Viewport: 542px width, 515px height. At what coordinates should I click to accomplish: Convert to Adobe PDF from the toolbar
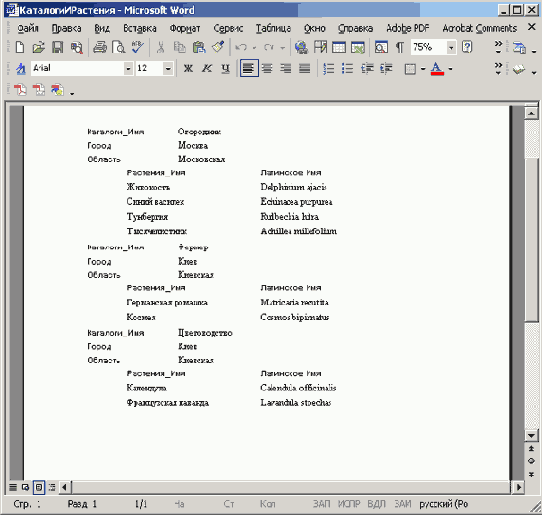pyautogui.click(x=20, y=90)
